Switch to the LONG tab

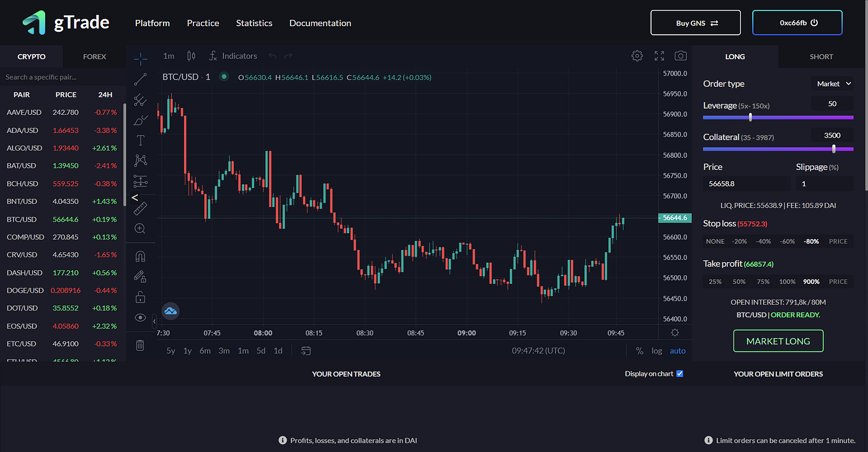(x=735, y=56)
